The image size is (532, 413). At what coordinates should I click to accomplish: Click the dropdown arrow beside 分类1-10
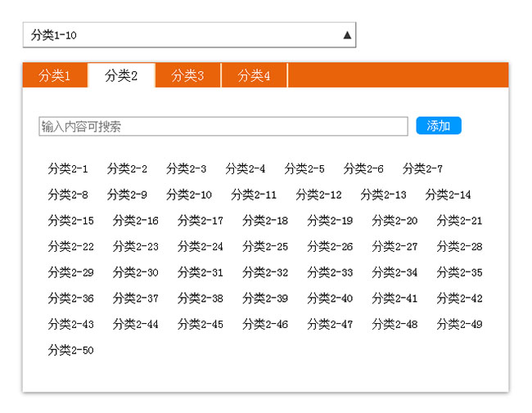click(x=347, y=35)
